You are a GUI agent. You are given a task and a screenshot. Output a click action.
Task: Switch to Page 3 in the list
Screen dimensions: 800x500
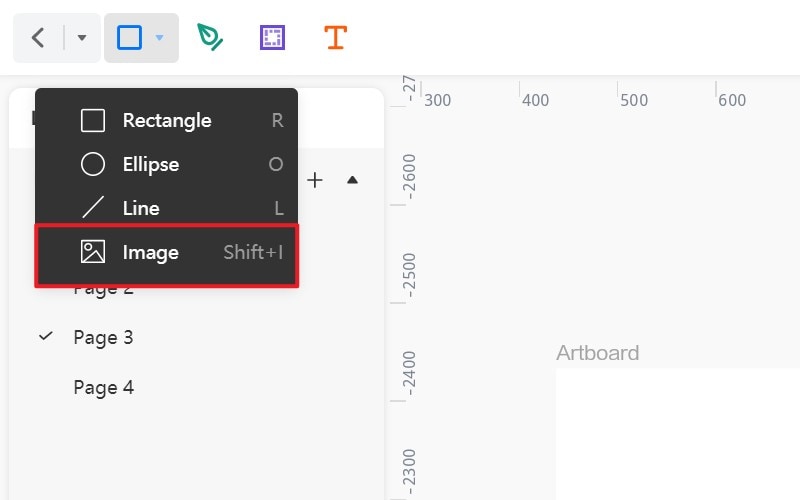coord(103,337)
